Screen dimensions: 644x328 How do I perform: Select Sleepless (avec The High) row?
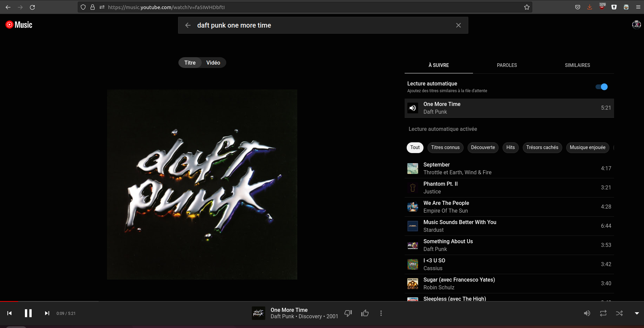click(x=509, y=298)
